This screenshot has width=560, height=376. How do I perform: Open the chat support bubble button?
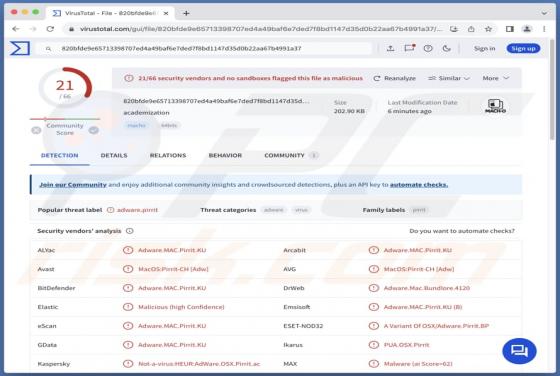pyautogui.click(x=519, y=351)
